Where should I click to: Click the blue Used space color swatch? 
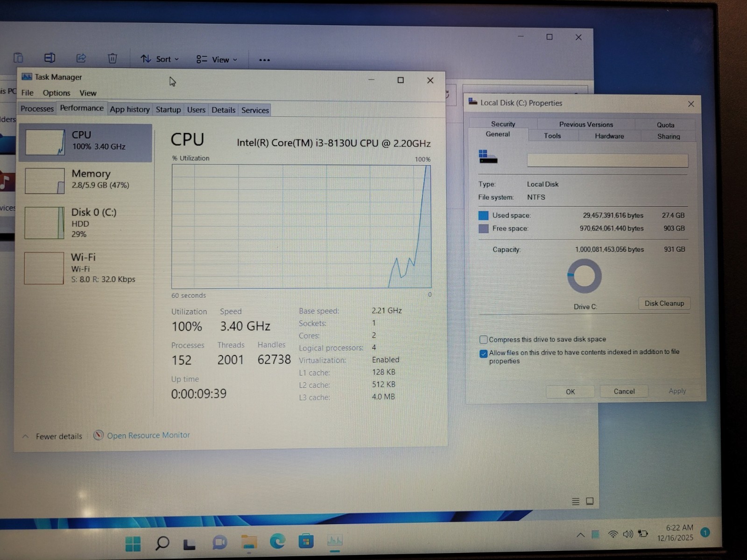pyautogui.click(x=483, y=215)
